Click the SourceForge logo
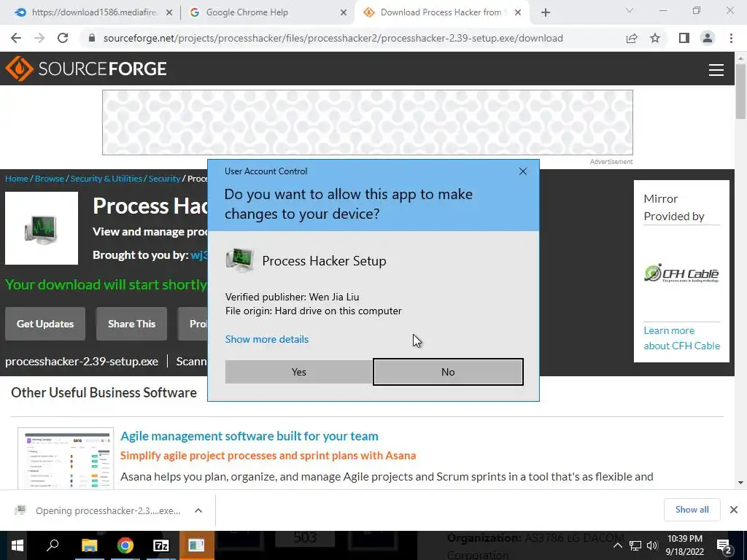 pyautogui.click(x=86, y=69)
